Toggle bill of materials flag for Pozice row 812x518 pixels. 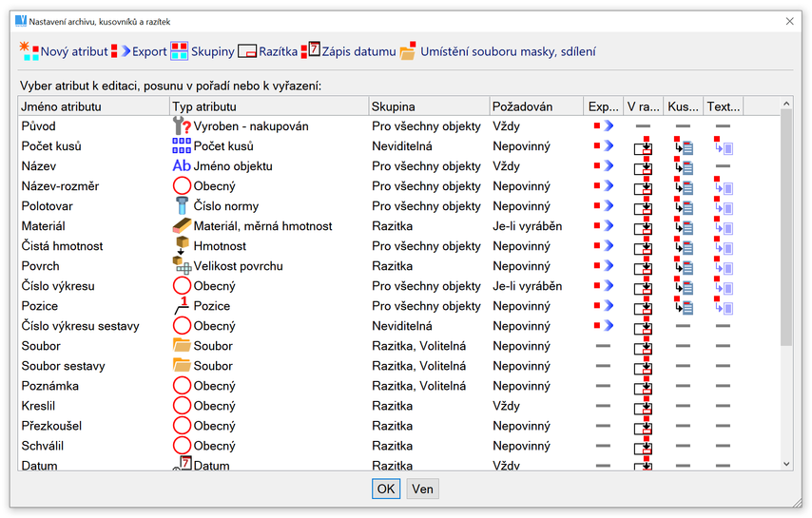coord(684,306)
